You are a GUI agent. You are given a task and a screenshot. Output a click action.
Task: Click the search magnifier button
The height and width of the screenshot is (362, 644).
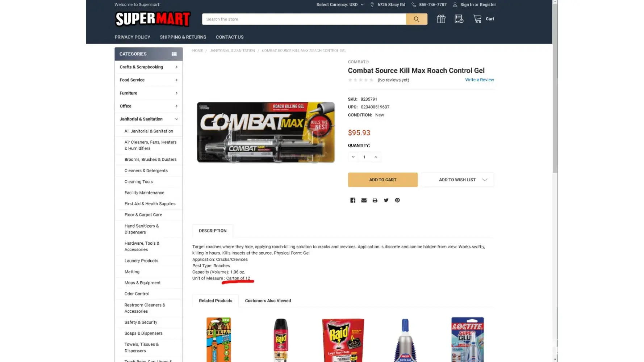click(416, 19)
